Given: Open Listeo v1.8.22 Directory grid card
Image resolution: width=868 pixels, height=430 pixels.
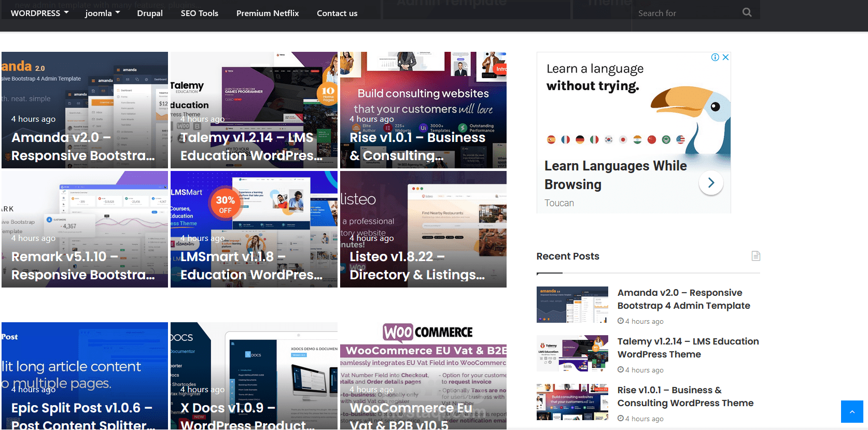Looking at the screenshot, I should pyautogui.click(x=423, y=229).
